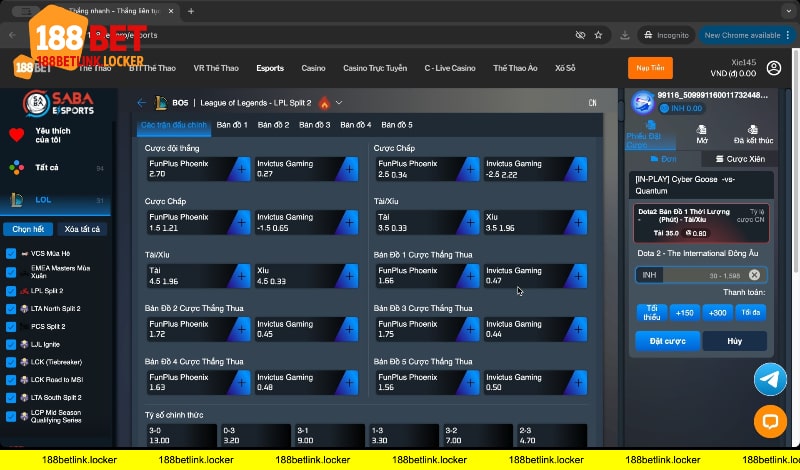Toggle the LCK (Tiebreaker) checkbox
The width and height of the screenshot is (800, 470).
click(11, 362)
